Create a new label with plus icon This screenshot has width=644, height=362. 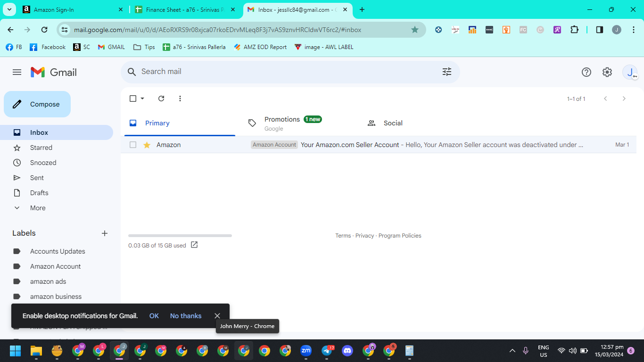pos(105,233)
